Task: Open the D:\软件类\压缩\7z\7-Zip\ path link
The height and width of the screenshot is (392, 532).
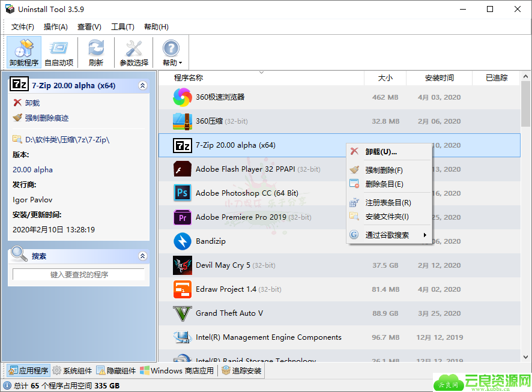Action: pos(67,139)
